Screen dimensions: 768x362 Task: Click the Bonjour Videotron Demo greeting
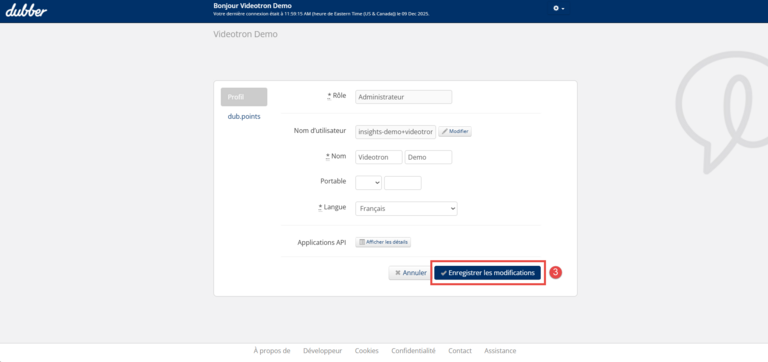[x=253, y=6]
